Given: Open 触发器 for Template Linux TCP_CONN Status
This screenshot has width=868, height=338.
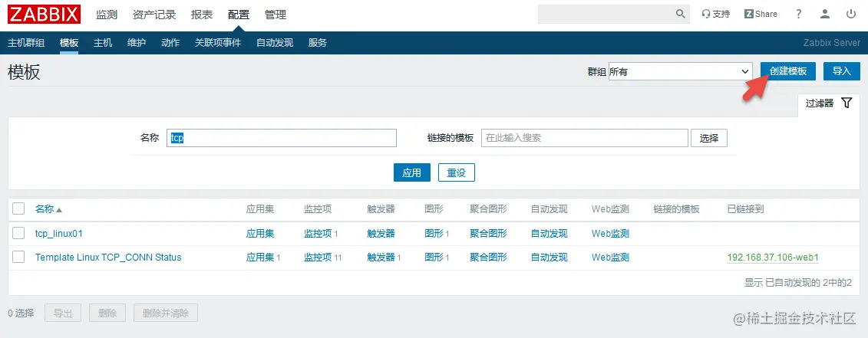Looking at the screenshot, I should tap(381, 258).
